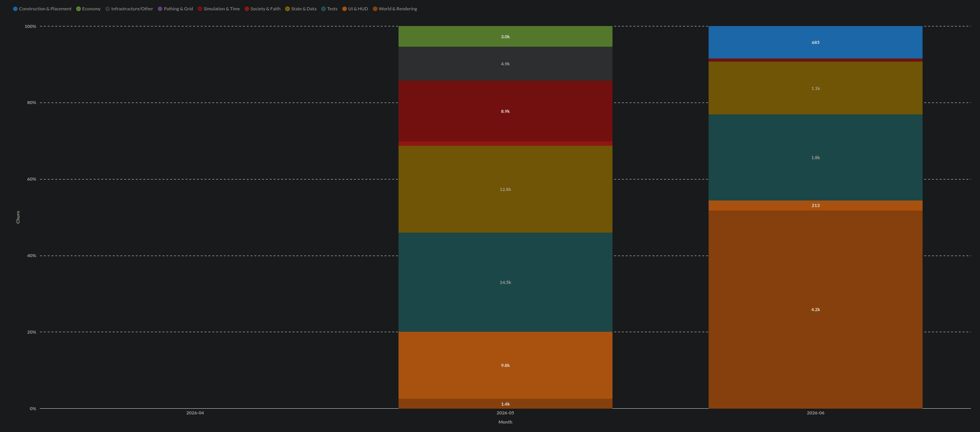Screen dimensions: 980x432
Task: Click the 20% y-axis tick label
Action: (x=31, y=332)
